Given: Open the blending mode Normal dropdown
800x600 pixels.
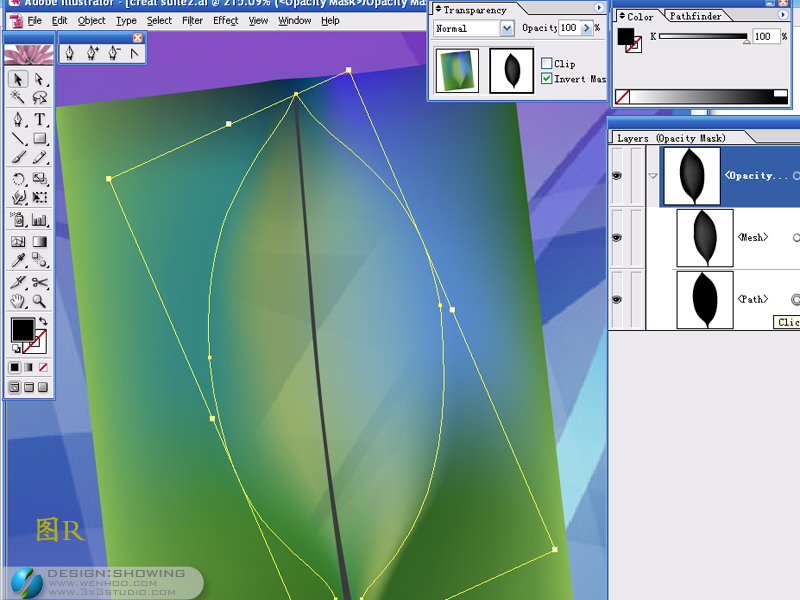Looking at the screenshot, I should 506,29.
